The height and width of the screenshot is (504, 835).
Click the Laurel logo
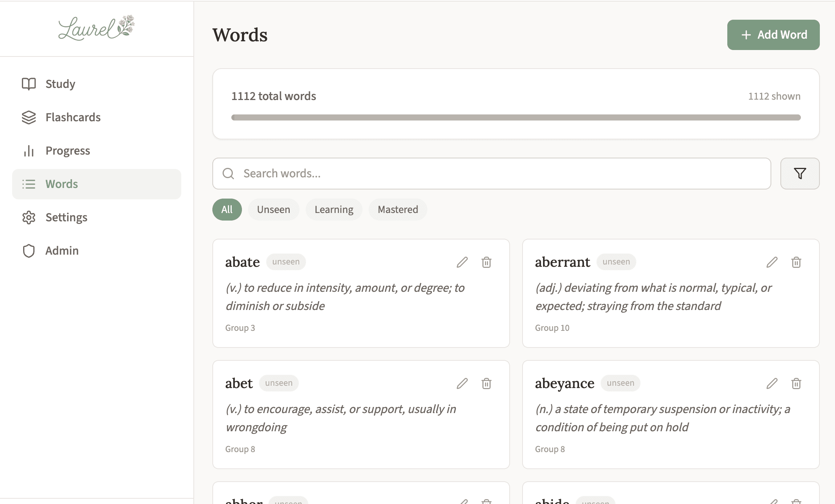[96, 28]
